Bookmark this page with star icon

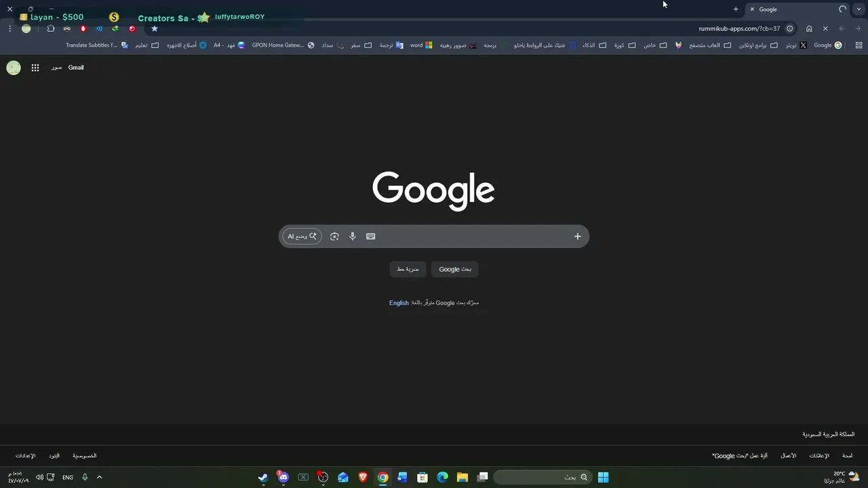155,28
